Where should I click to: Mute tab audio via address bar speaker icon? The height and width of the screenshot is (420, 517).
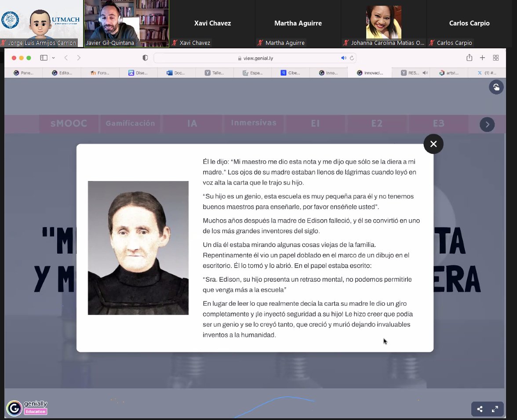tap(344, 58)
